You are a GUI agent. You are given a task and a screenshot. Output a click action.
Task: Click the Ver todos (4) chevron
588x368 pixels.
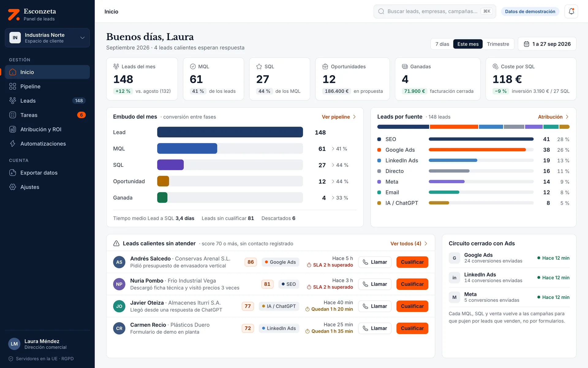426,243
